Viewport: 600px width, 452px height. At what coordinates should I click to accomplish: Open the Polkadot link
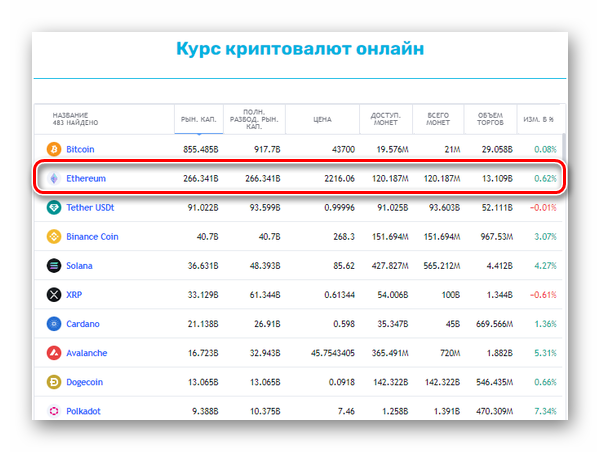click(x=83, y=411)
